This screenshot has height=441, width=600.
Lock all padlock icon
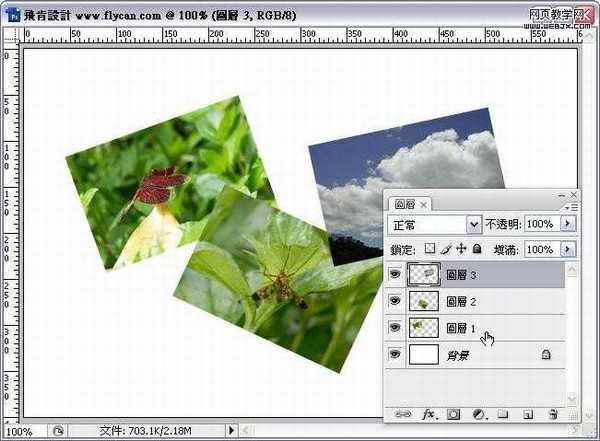[477, 249]
